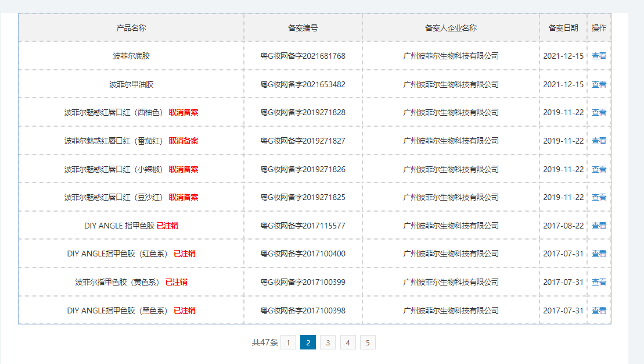The image size is (644, 364).
Task: Click 备案编号 column header
Action: [303, 28]
